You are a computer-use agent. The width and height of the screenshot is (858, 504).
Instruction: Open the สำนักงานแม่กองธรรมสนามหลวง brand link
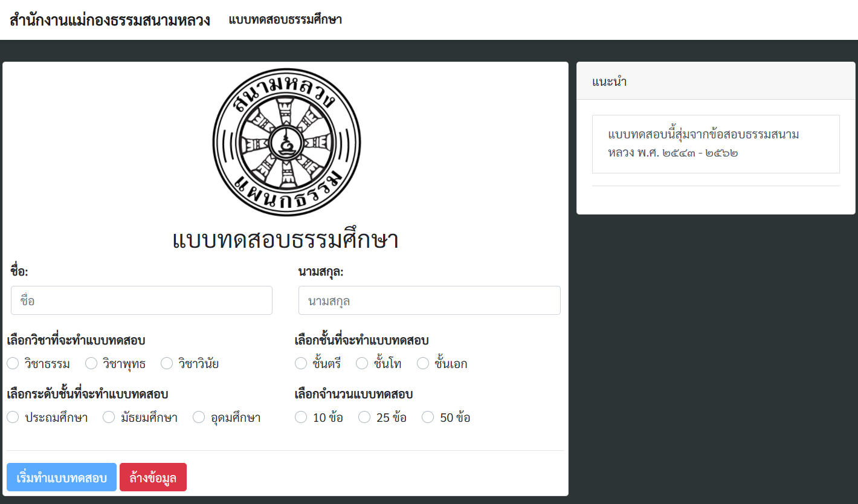point(110,20)
